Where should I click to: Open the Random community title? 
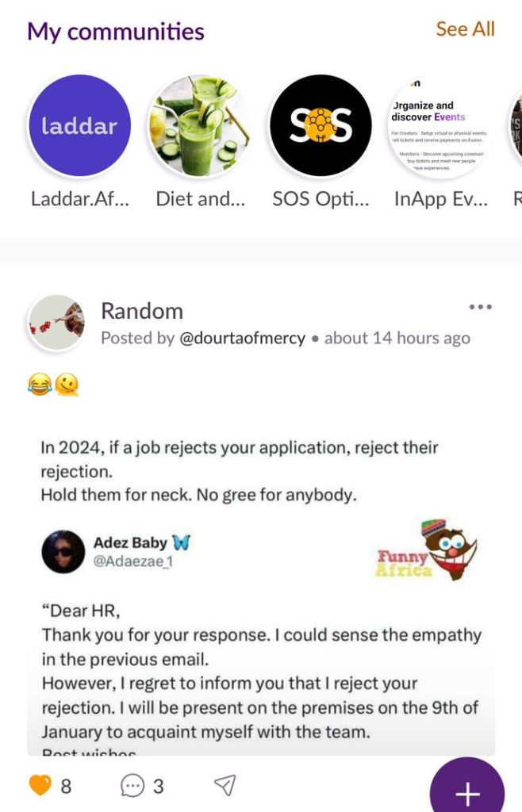pos(142,311)
